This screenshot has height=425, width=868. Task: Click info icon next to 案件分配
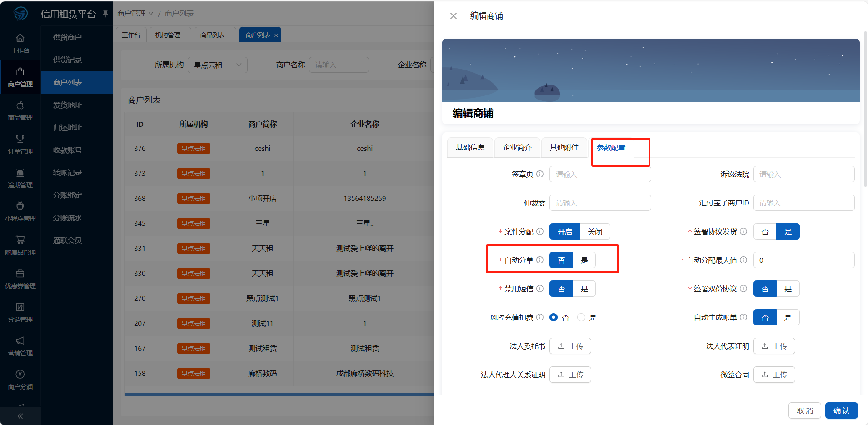tap(540, 231)
